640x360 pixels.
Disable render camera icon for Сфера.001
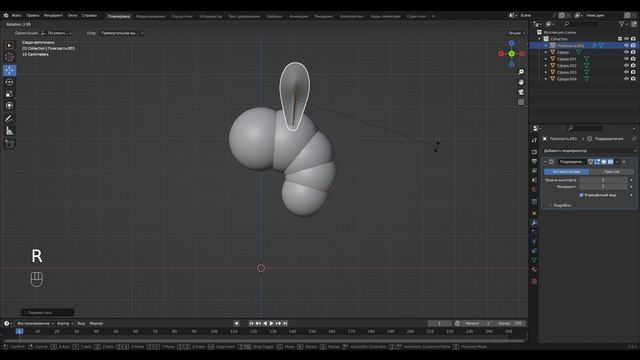[633, 59]
